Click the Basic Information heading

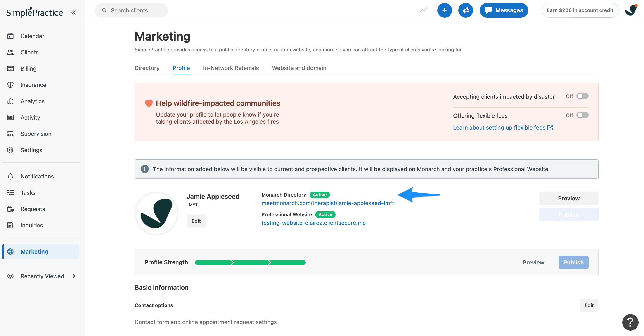coord(161,287)
